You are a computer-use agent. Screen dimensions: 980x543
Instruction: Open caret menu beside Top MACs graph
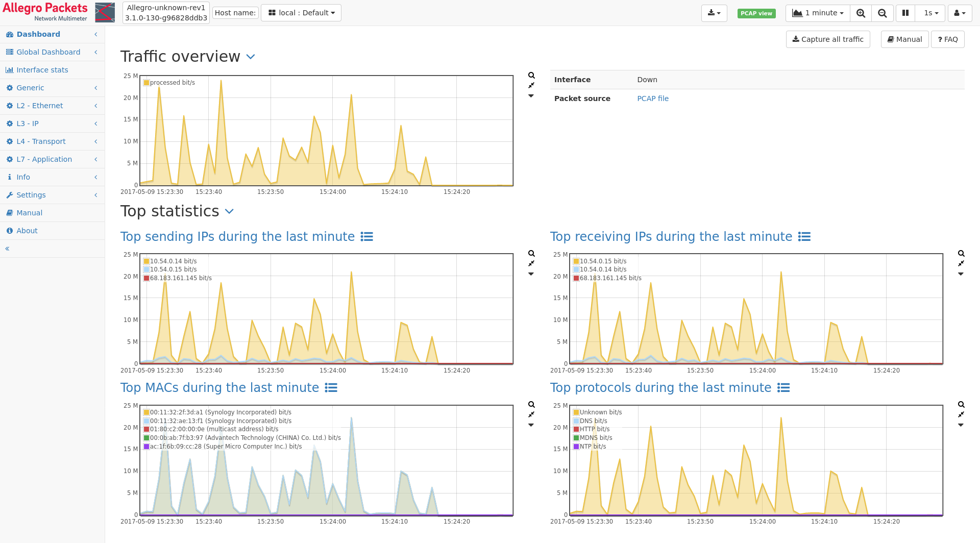531,425
